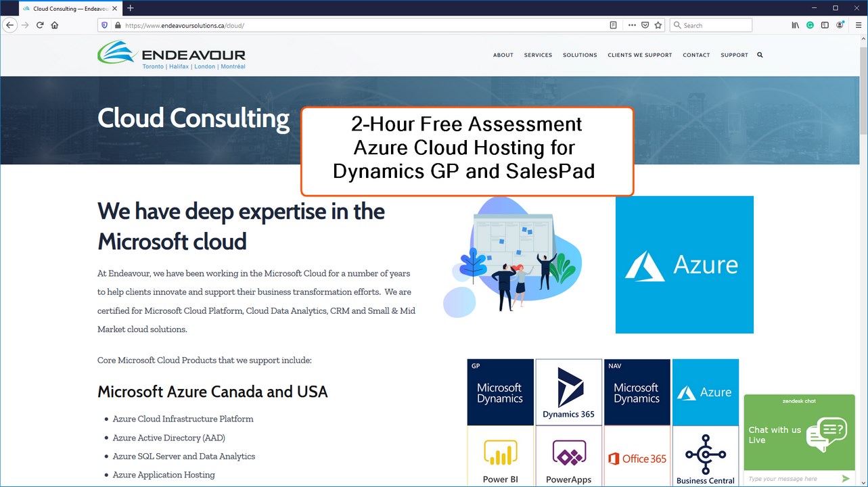Select the PowerApps tile

(568, 457)
